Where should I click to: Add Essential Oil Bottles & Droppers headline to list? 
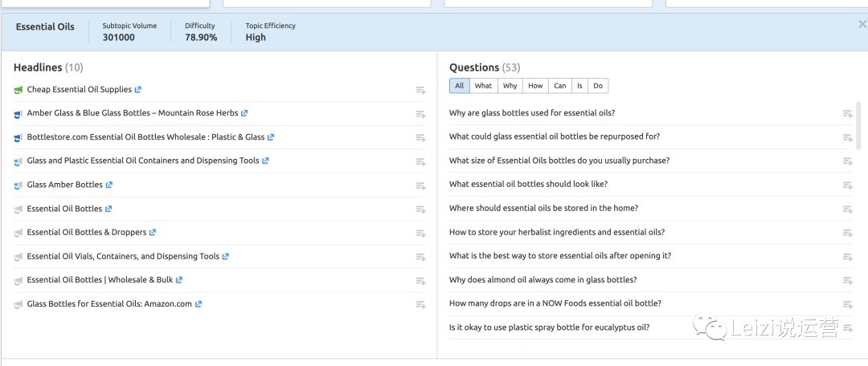click(x=420, y=234)
